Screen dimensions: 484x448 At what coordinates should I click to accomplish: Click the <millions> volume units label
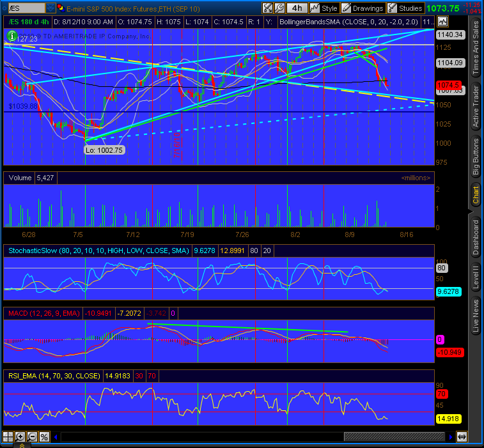click(416, 178)
